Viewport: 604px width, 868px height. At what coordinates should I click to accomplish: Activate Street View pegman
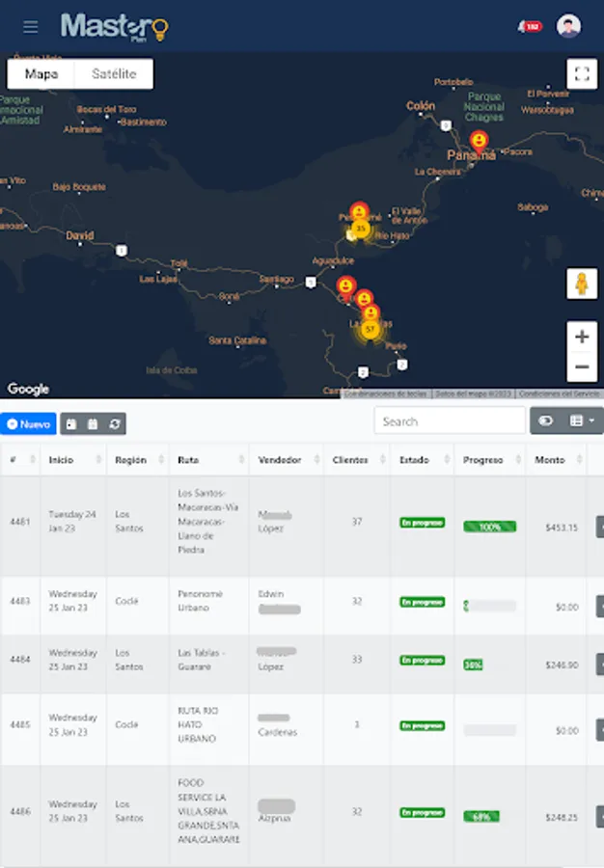(x=581, y=284)
